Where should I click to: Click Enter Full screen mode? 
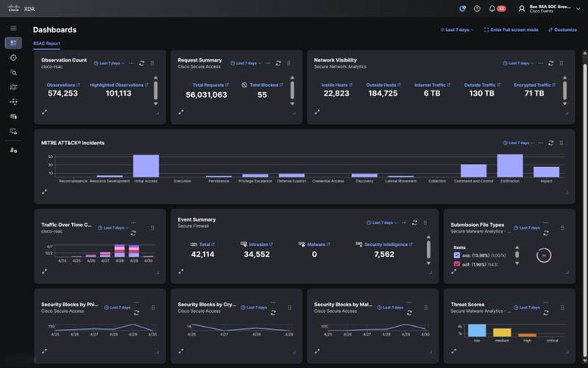pyautogui.click(x=511, y=29)
